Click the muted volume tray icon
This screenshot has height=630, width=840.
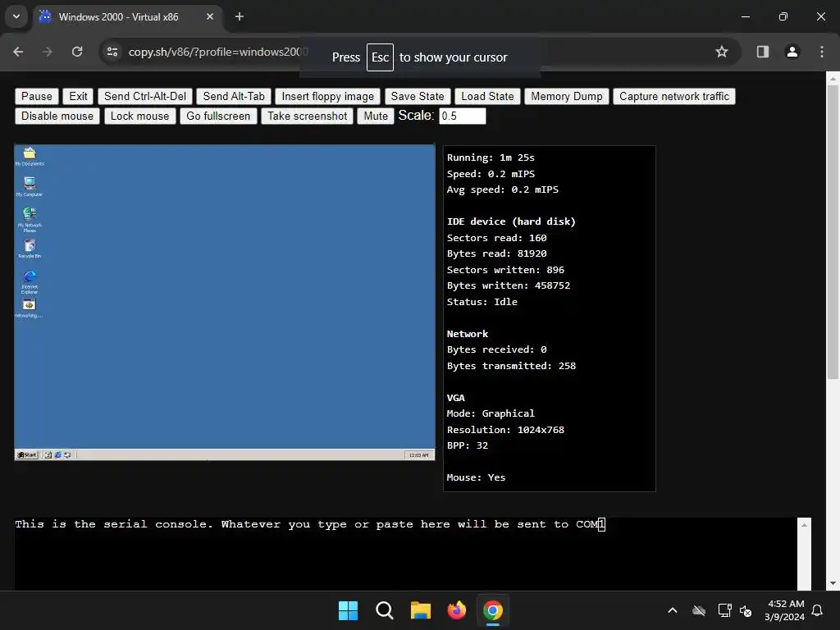(x=745, y=610)
